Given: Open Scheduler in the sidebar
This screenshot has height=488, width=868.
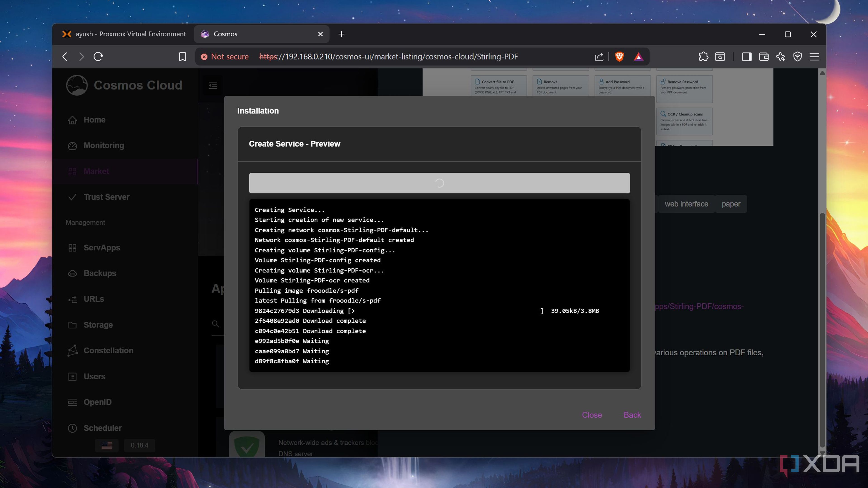Looking at the screenshot, I should [x=125, y=428].
